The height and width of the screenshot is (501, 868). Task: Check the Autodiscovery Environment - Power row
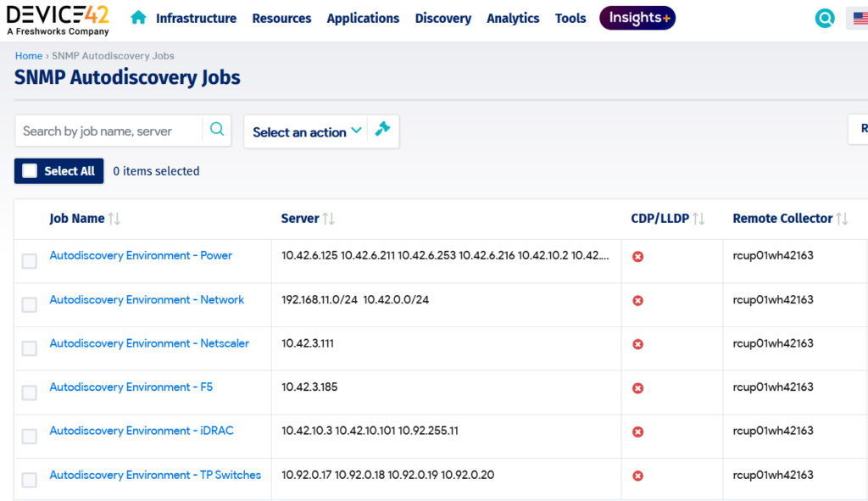(30, 261)
